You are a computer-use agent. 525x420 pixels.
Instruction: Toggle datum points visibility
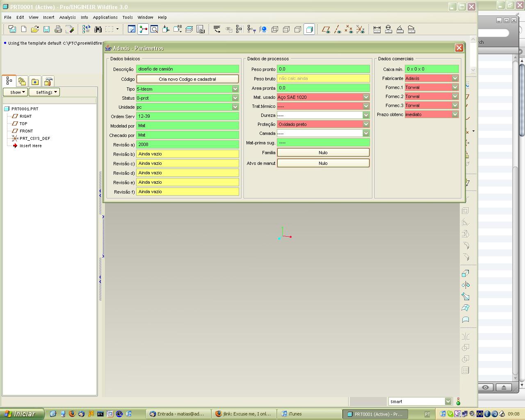[349, 29]
